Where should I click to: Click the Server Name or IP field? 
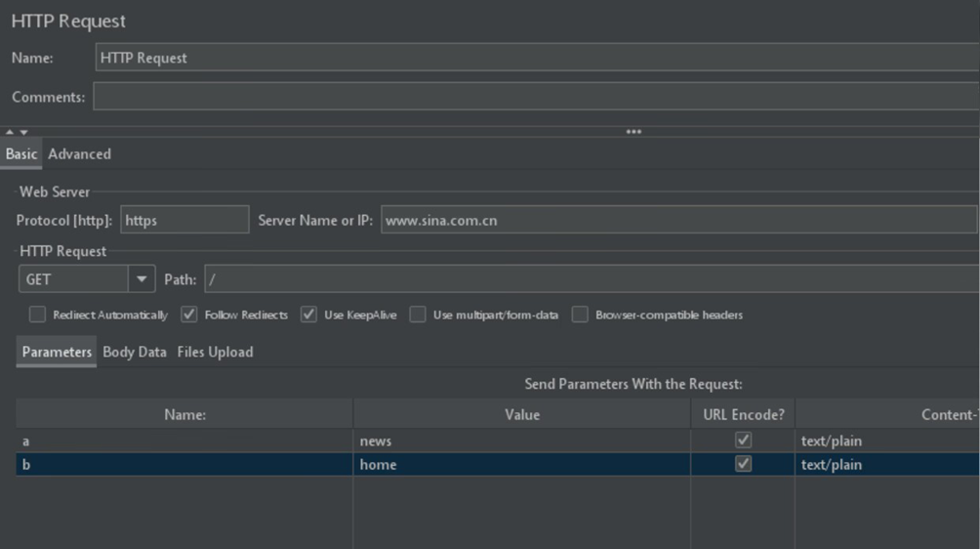pyautogui.click(x=678, y=220)
